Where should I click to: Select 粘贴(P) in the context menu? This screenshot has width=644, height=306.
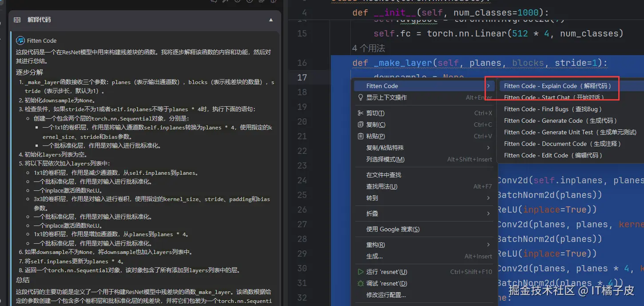[x=424, y=136]
